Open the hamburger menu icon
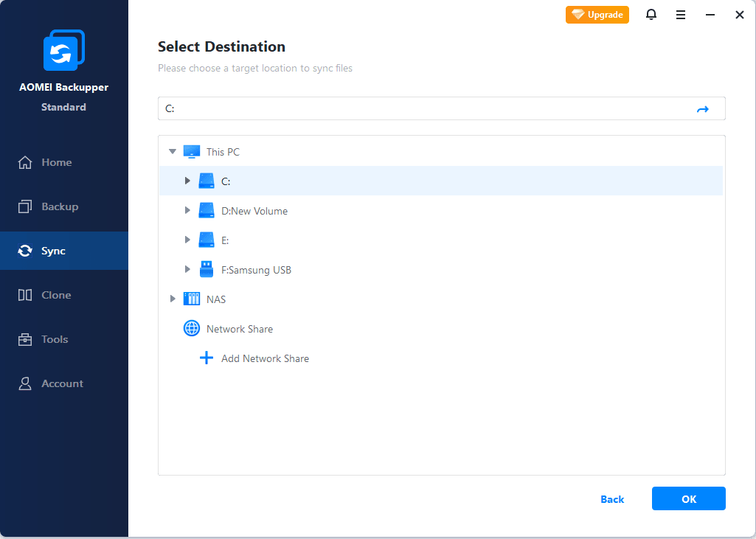 (x=681, y=15)
